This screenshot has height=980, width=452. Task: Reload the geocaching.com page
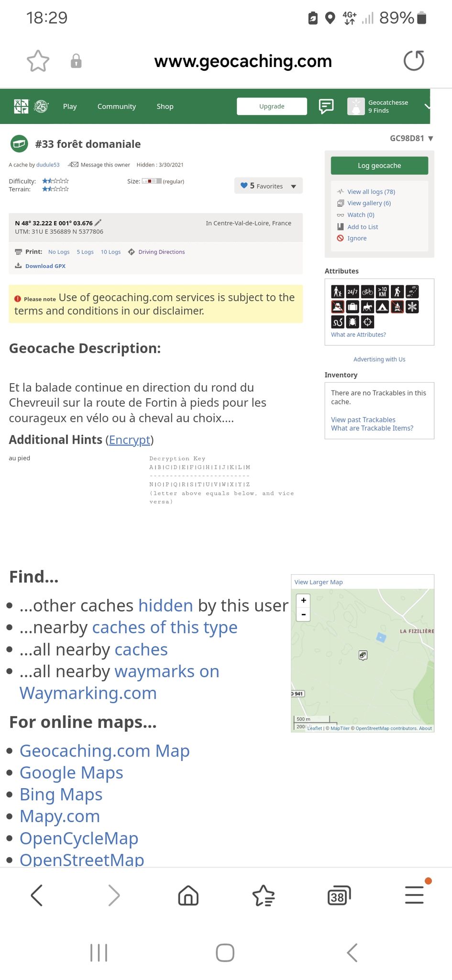414,61
